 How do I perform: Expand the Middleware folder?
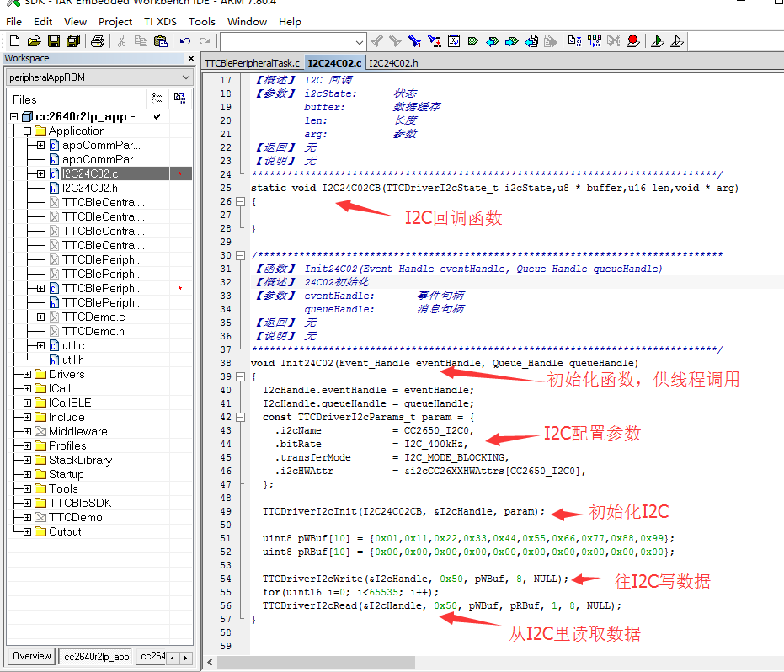(x=27, y=431)
